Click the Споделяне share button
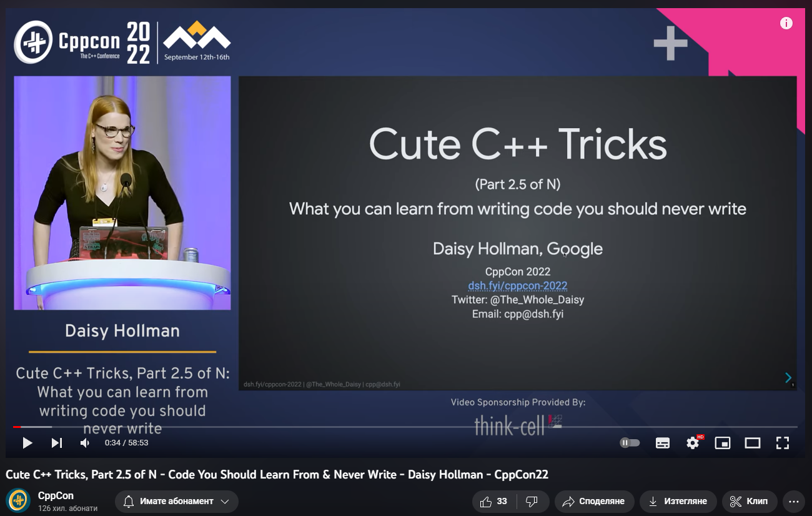Image resolution: width=812 pixels, height=516 pixels. [594, 501]
